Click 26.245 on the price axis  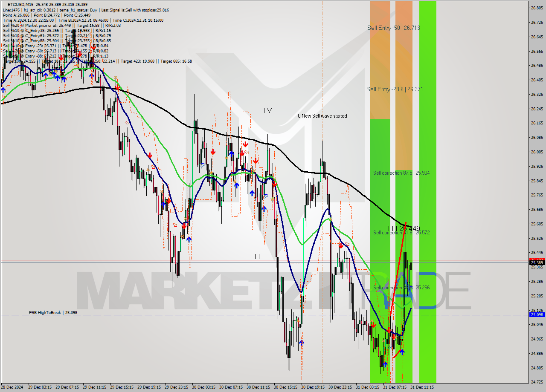pos(537,109)
